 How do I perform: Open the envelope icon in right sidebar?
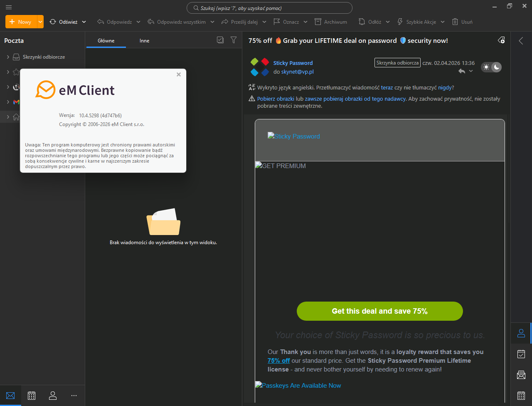click(x=521, y=375)
